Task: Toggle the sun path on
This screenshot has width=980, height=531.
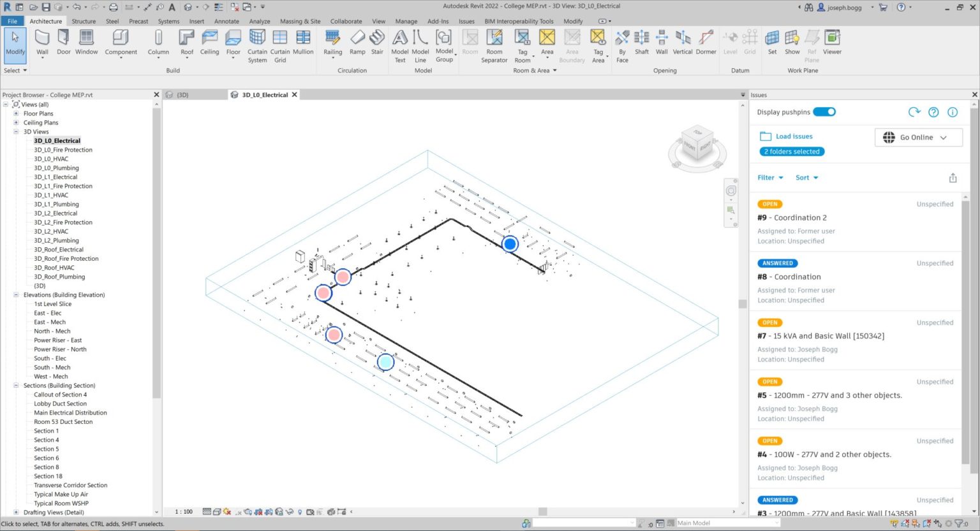Action: pyautogui.click(x=226, y=511)
